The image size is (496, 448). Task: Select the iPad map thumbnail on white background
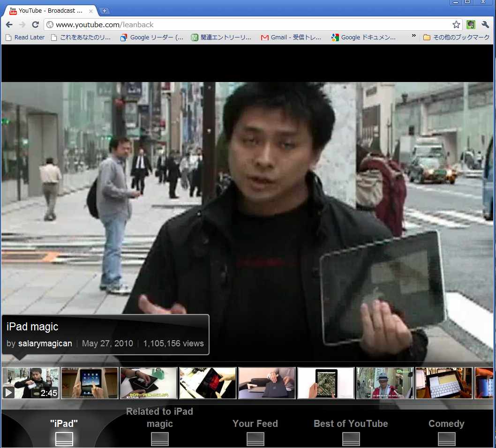pos(326,383)
